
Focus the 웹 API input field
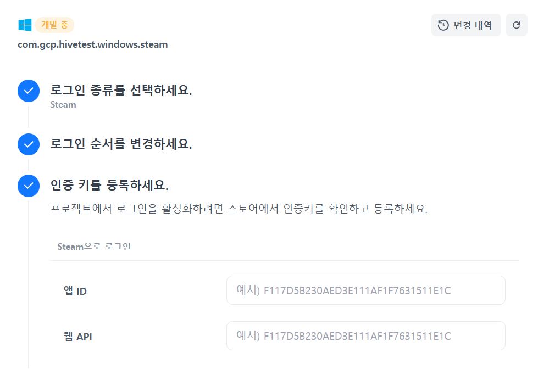pos(365,336)
